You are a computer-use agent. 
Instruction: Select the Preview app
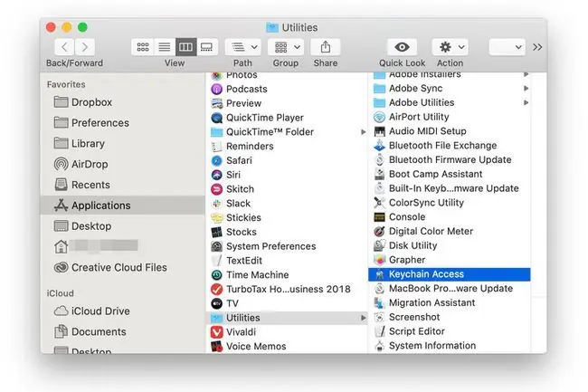coord(287,103)
